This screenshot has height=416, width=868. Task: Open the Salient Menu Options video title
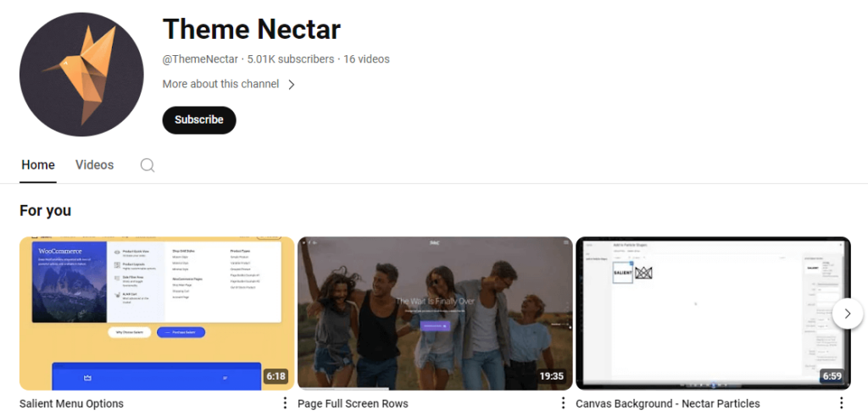coord(71,404)
